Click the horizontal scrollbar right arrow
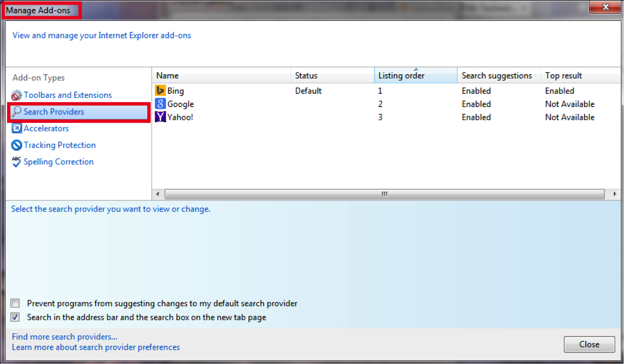This screenshot has width=624, height=364. pyautogui.click(x=615, y=194)
